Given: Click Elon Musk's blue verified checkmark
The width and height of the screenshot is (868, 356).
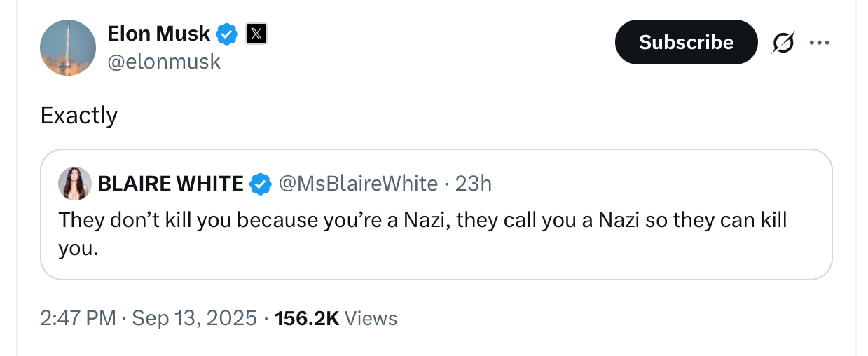Looking at the screenshot, I should coord(228,34).
